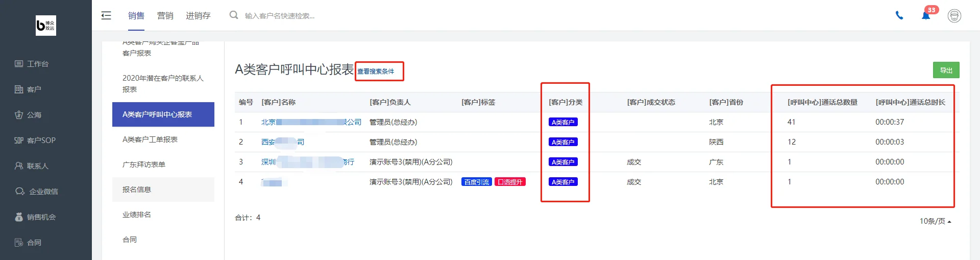Open the notification bell icon
980x260 pixels.
(x=926, y=15)
